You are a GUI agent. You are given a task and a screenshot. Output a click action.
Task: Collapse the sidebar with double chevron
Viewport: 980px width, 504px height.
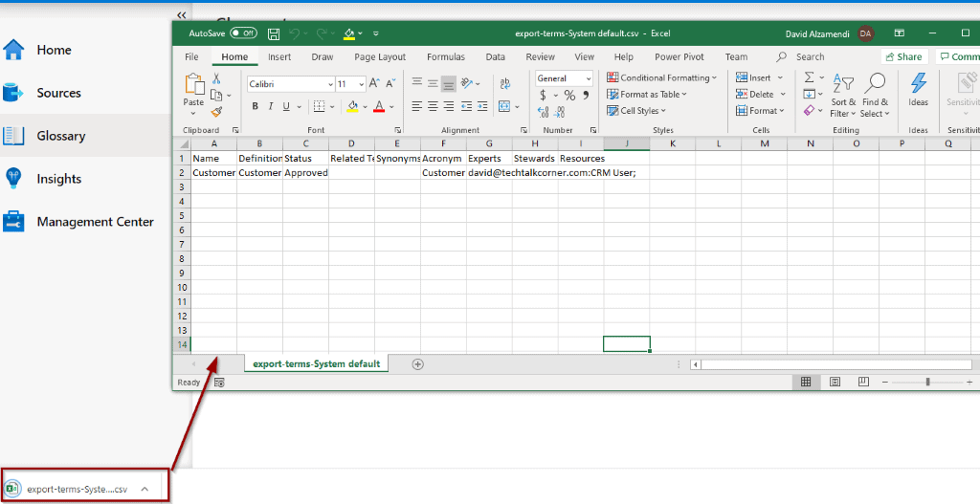point(181,15)
